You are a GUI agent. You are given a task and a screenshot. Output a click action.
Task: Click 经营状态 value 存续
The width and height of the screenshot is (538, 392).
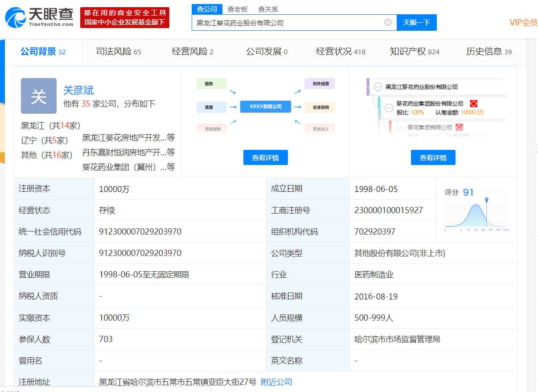pyautogui.click(x=107, y=210)
